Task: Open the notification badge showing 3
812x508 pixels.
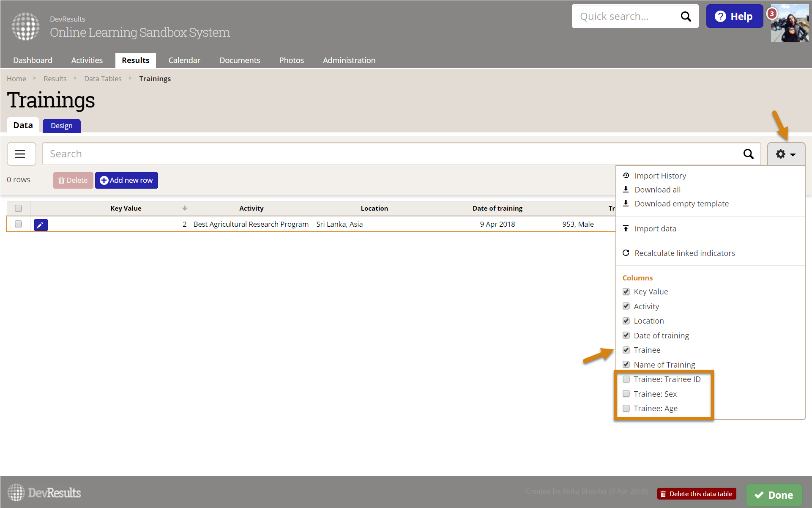Action: [x=772, y=14]
